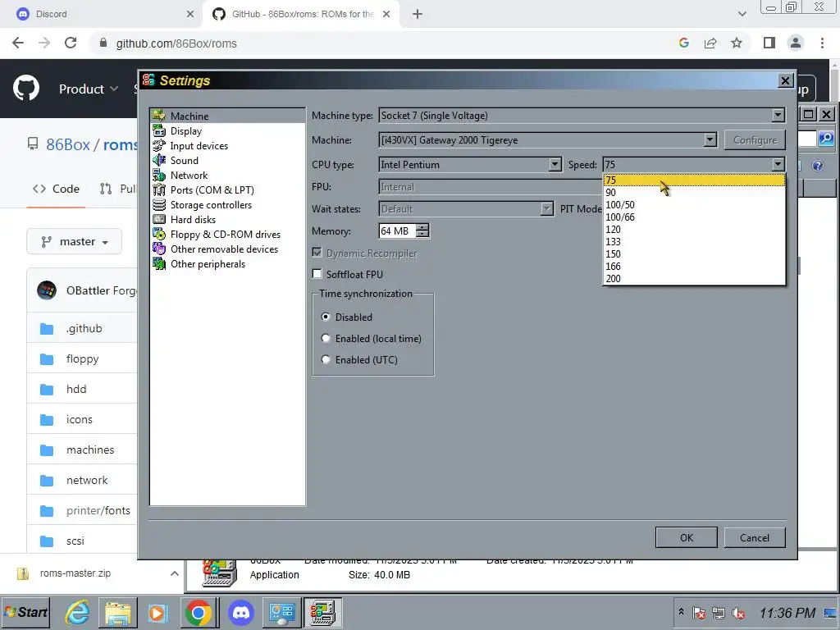
Task: Open Other peripherals category
Action: point(208,263)
